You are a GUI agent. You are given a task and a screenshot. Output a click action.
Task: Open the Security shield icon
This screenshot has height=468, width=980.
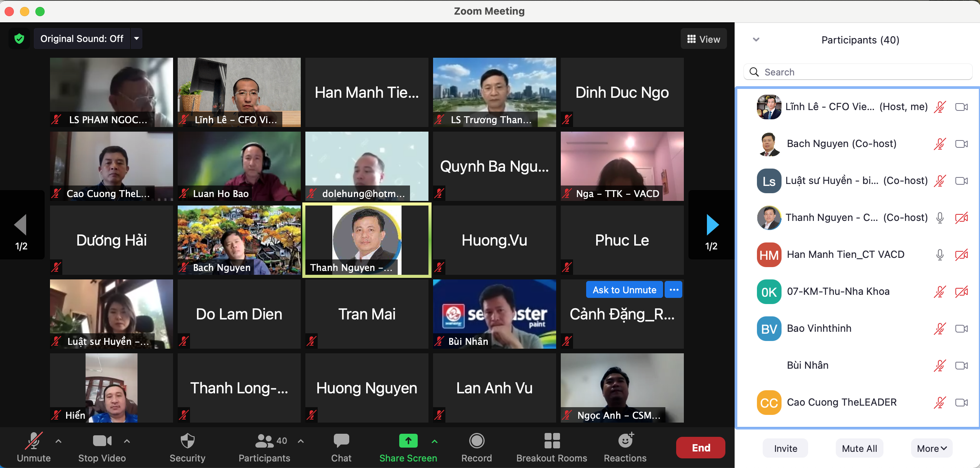point(187,441)
